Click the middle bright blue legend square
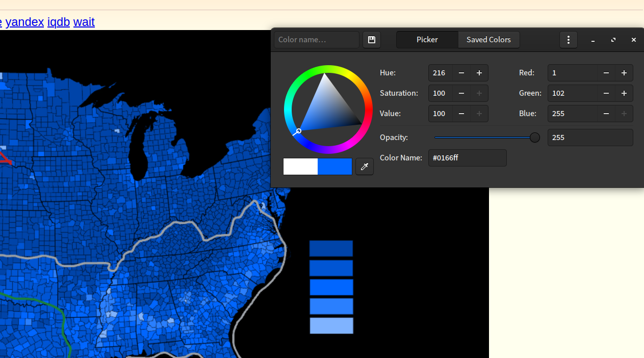644x358 pixels. [x=331, y=287]
